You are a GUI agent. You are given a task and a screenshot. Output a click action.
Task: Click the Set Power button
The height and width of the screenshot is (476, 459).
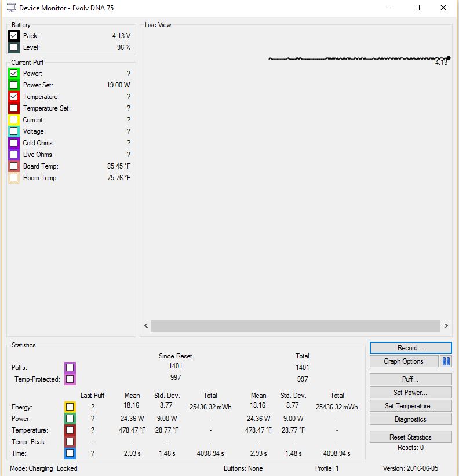[x=410, y=393]
